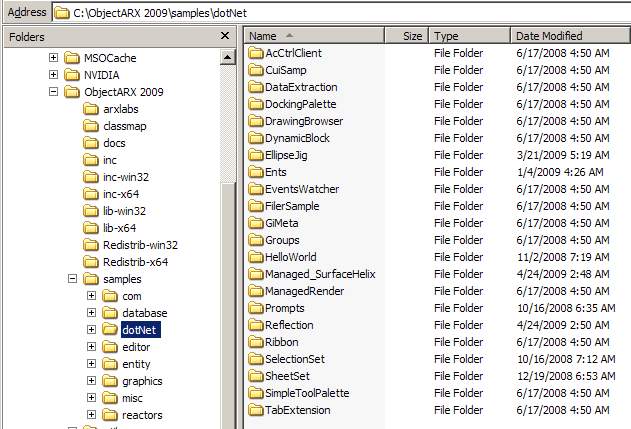Click the Folders pane vertical scrollbar thumb
Screen dimensions: 631x429
coord(228,306)
